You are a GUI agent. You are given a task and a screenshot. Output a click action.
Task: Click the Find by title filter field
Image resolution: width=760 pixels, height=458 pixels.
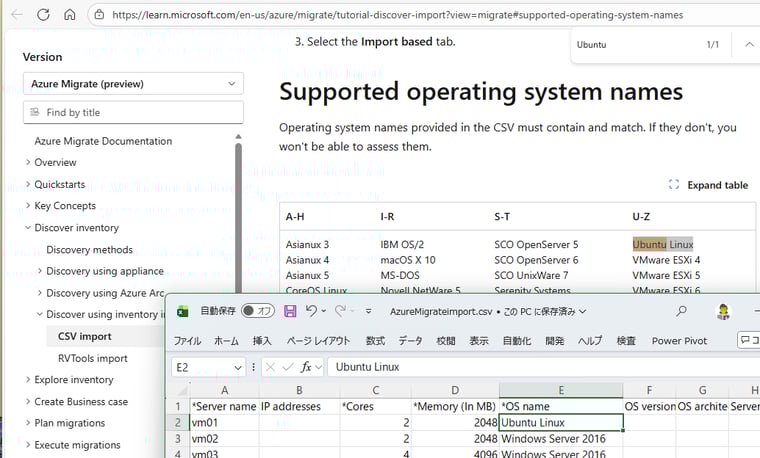pos(133,112)
